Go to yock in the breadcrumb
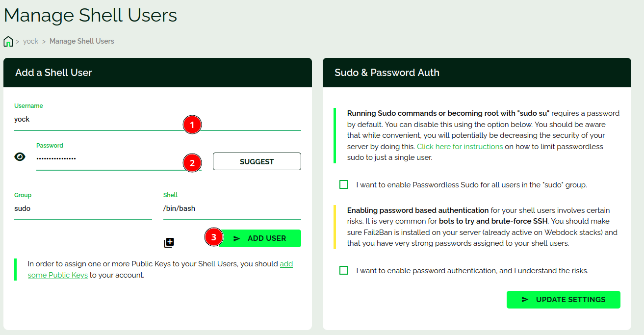 [x=30, y=41]
